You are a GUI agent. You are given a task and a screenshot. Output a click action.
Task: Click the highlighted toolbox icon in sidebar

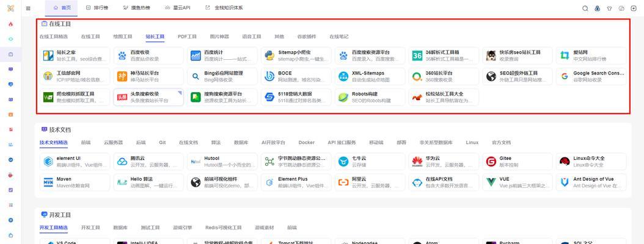pyautogui.click(x=10, y=54)
